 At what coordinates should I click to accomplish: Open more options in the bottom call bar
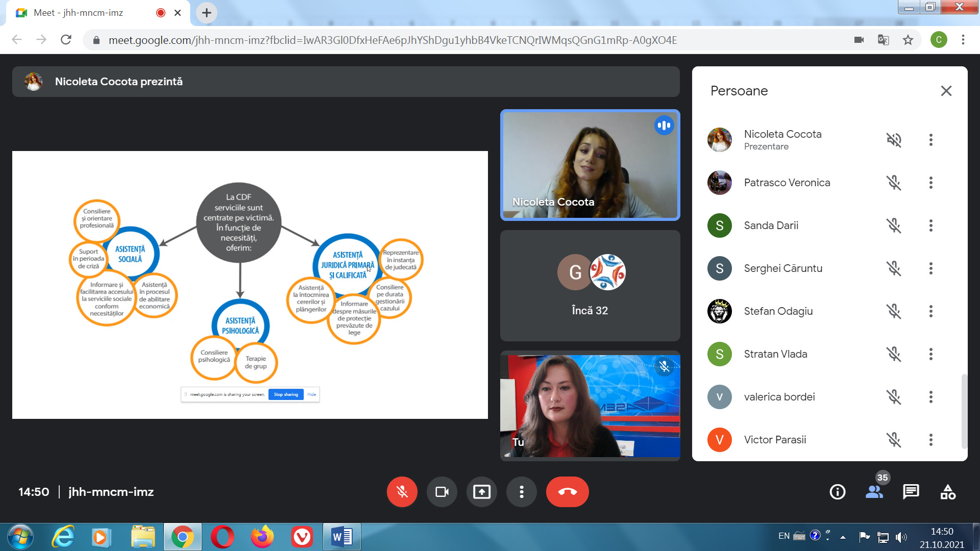point(521,492)
